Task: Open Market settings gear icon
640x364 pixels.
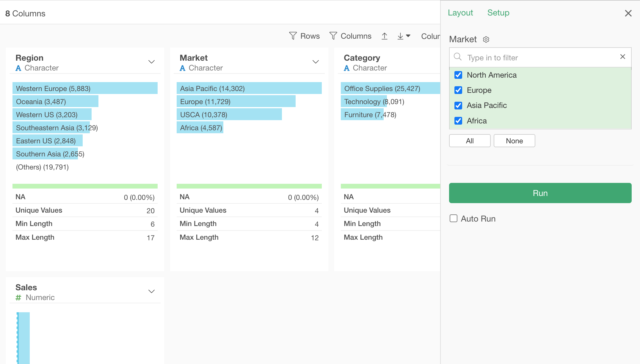Action: [486, 40]
